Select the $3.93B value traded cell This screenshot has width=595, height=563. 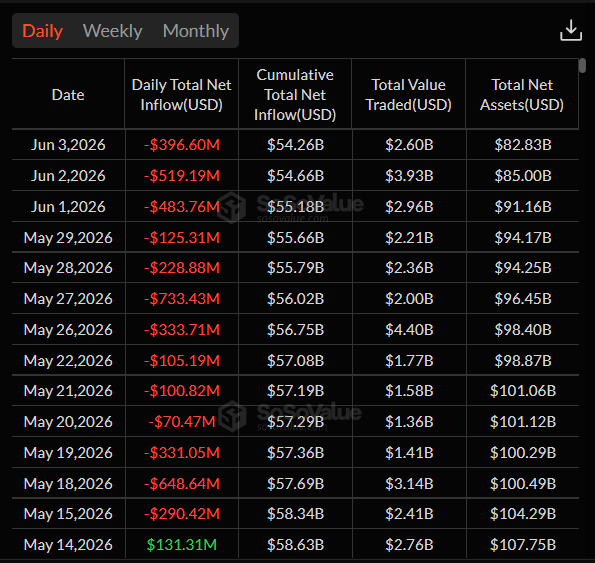click(409, 176)
